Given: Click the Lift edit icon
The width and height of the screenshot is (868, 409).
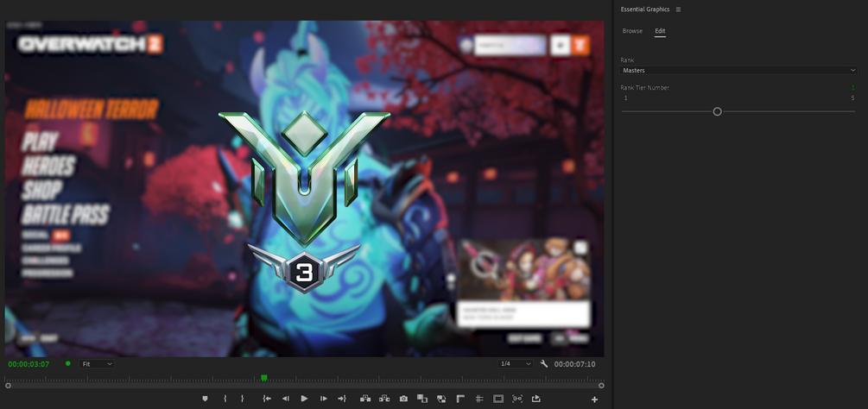Looking at the screenshot, I should click(365, 399).
